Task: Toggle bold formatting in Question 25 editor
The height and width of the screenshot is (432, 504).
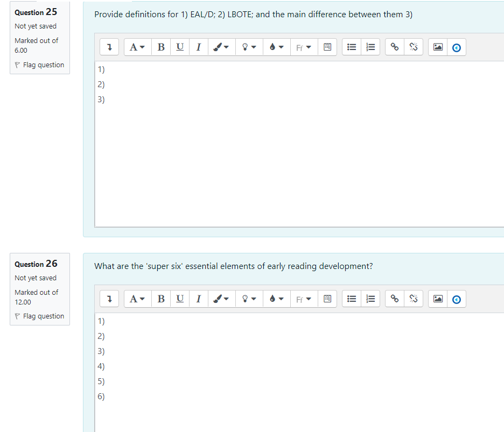Action: [160, 47]
